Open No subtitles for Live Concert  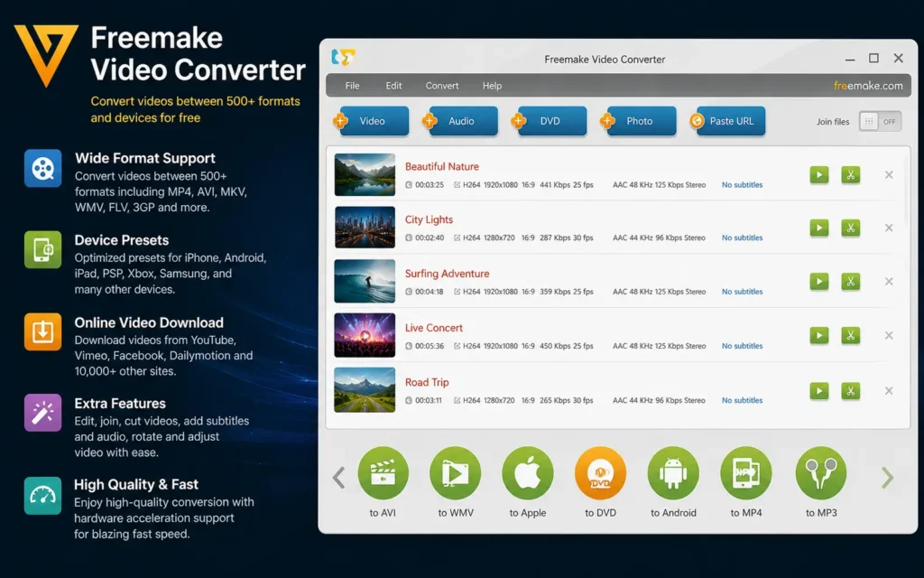[742, 346]
